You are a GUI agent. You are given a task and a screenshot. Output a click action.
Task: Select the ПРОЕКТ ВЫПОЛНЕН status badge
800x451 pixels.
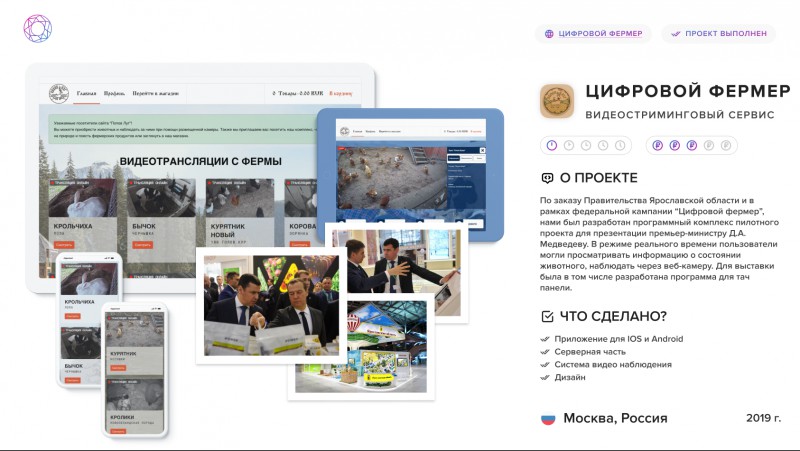[719, 34]
